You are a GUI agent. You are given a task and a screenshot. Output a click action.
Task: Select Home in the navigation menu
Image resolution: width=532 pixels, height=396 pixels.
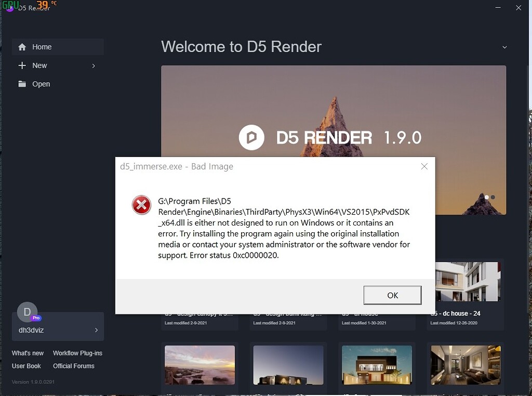[42, 47]
